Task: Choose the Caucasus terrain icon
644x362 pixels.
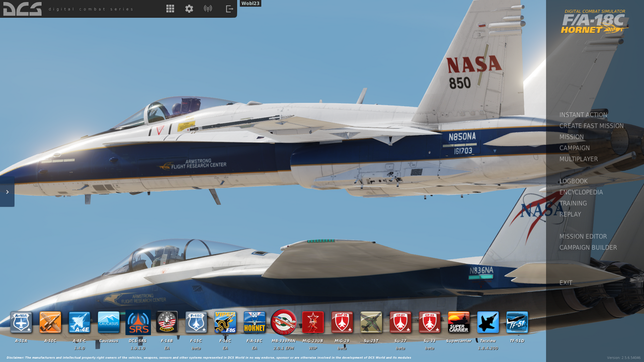Action: click(x=109, y=322)
